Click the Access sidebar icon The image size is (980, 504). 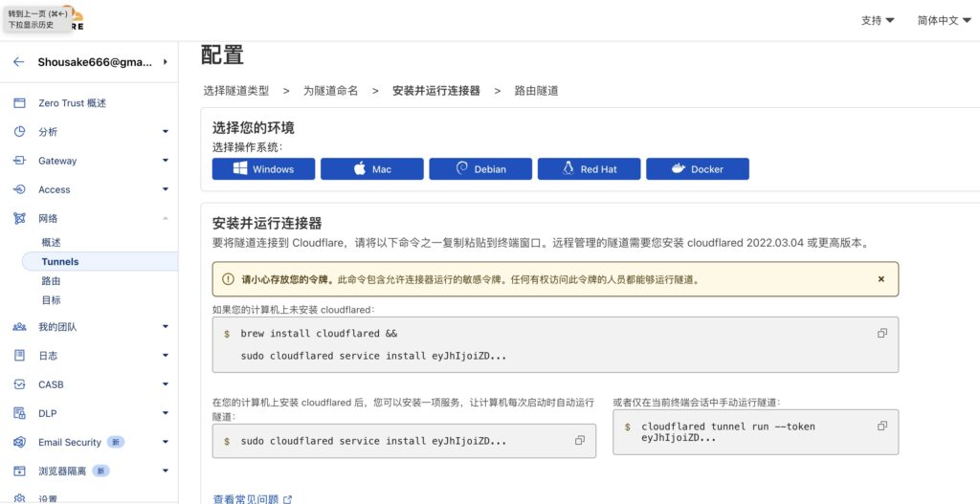pyautogui.click(x=19, y=189)
